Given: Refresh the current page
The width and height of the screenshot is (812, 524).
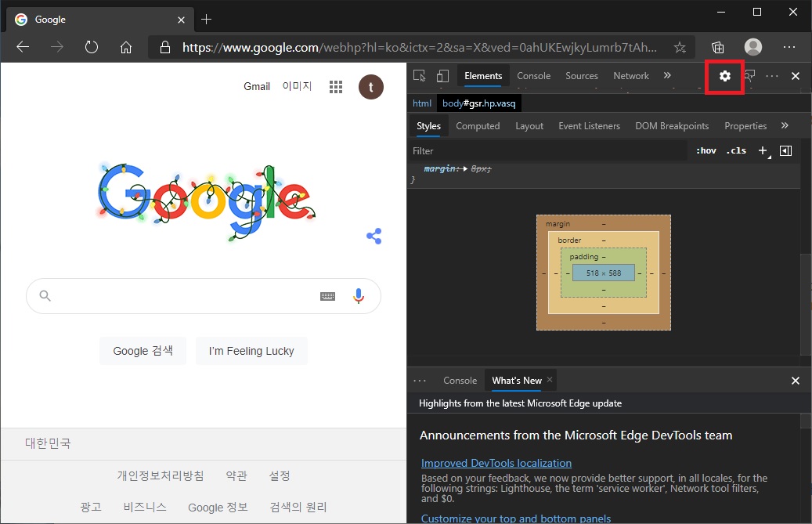Looking at the screenshot, I should click(91, 47).
